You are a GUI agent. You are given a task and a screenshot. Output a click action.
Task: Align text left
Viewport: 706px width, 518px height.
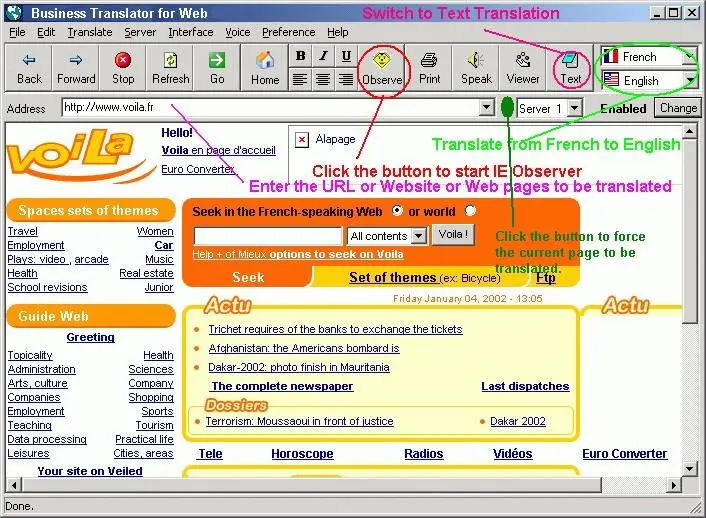[x=300, y=79]
